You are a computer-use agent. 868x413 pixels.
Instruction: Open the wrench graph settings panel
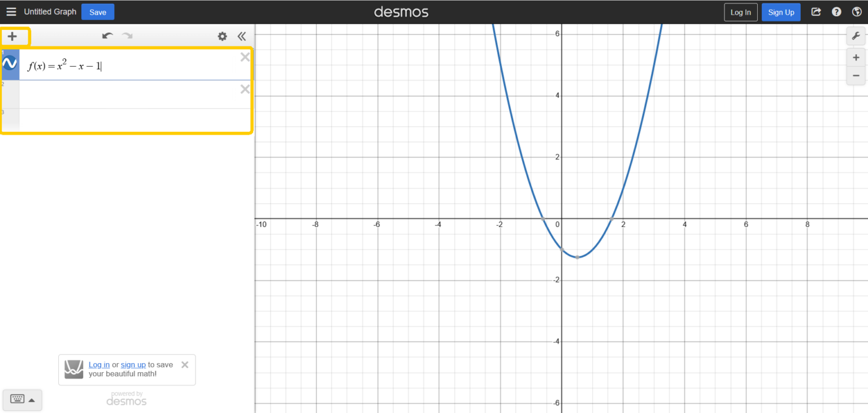tap(856, 36)
